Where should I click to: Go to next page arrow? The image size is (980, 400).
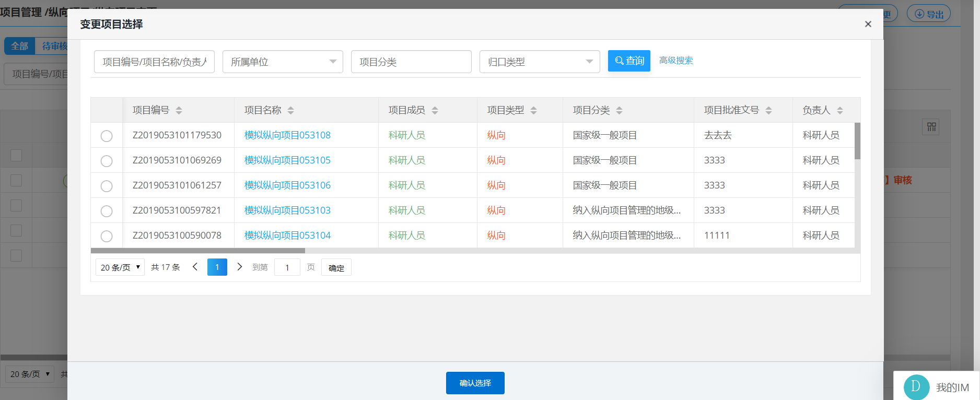240,267
